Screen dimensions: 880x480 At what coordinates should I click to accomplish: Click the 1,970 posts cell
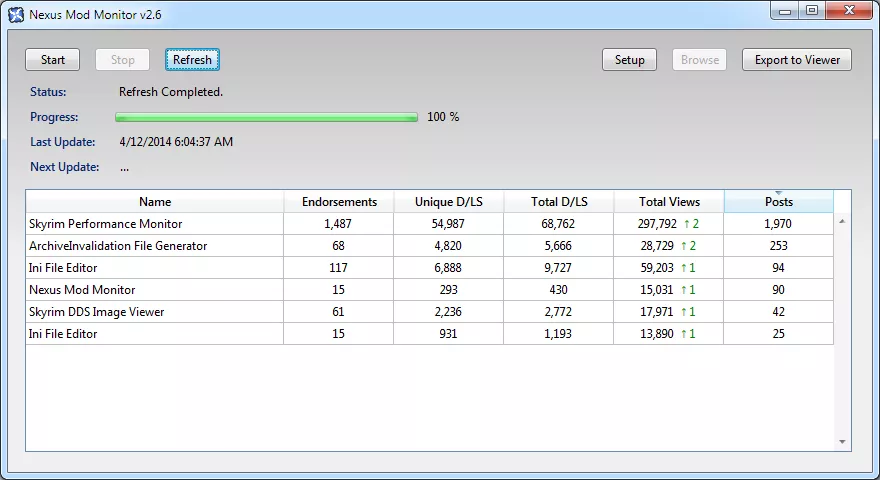click(778, 223)
